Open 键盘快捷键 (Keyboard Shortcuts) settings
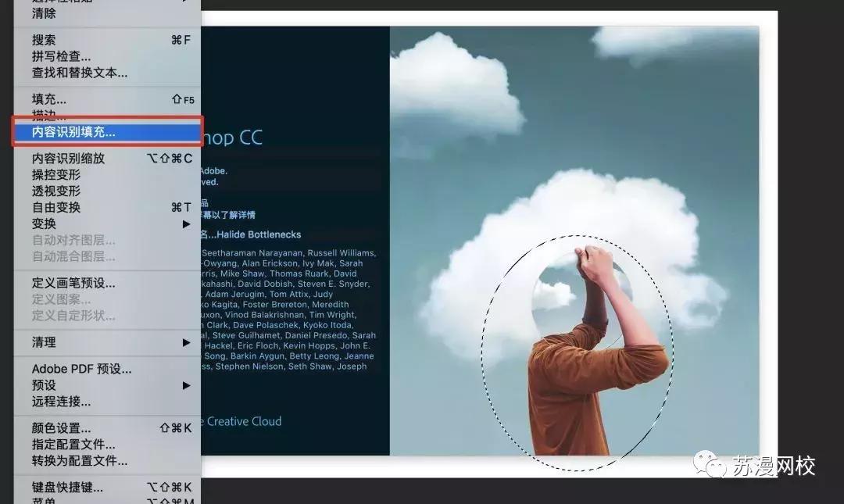Viewport: 844px width, 504px height. point(61,487)
